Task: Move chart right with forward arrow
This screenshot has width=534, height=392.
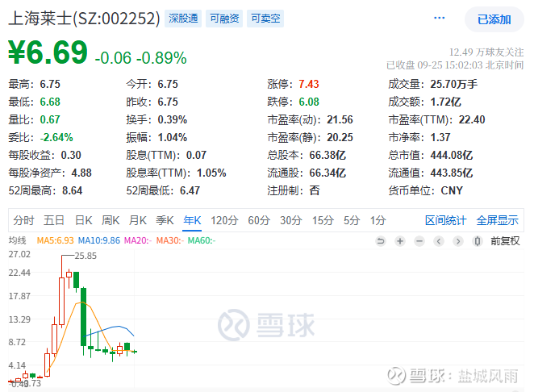Action: pyautogui.click(x=458, y=241)
